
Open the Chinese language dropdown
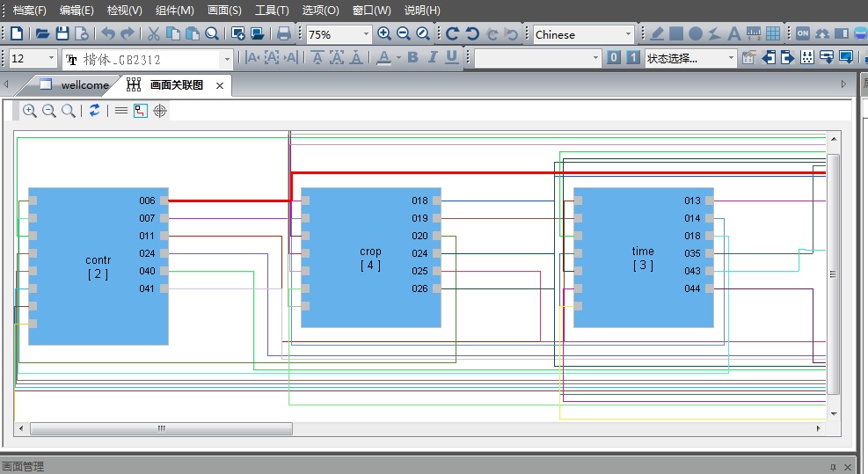pyautogui.click(x=628, y=34)
